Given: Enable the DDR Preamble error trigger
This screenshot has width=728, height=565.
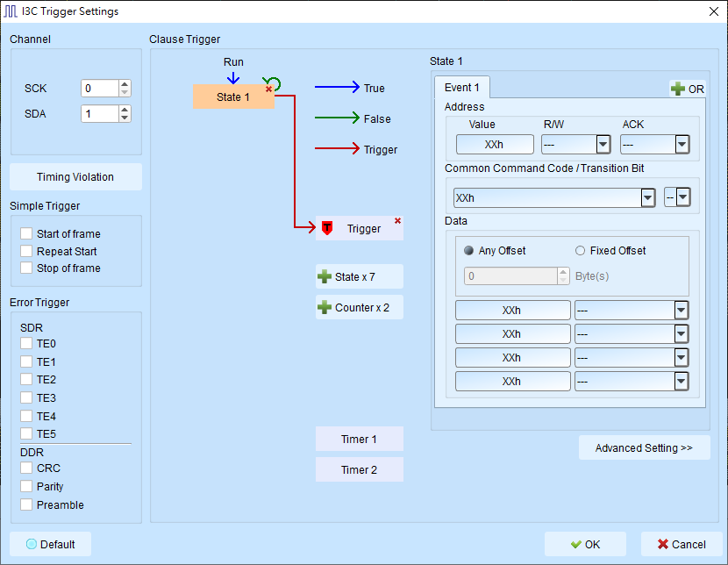Looking at the screenshot, I should (26, 504).
